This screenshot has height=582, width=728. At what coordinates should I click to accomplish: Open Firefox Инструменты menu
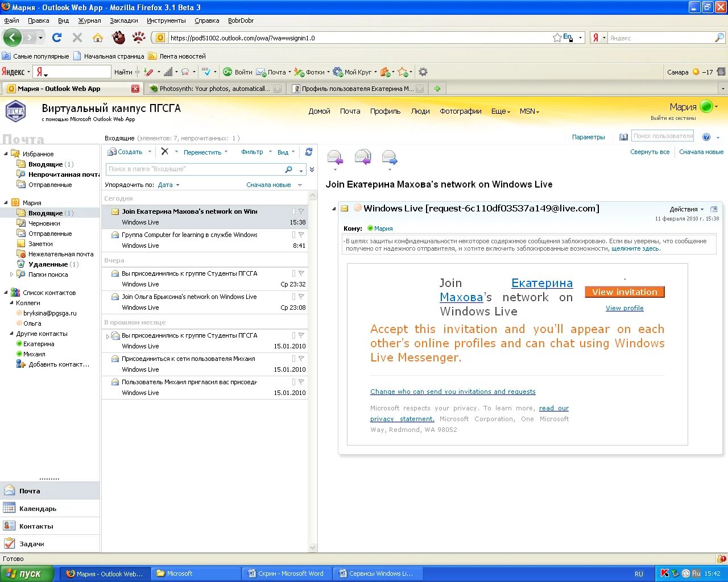pyautogui.click(x=166, y=20)
